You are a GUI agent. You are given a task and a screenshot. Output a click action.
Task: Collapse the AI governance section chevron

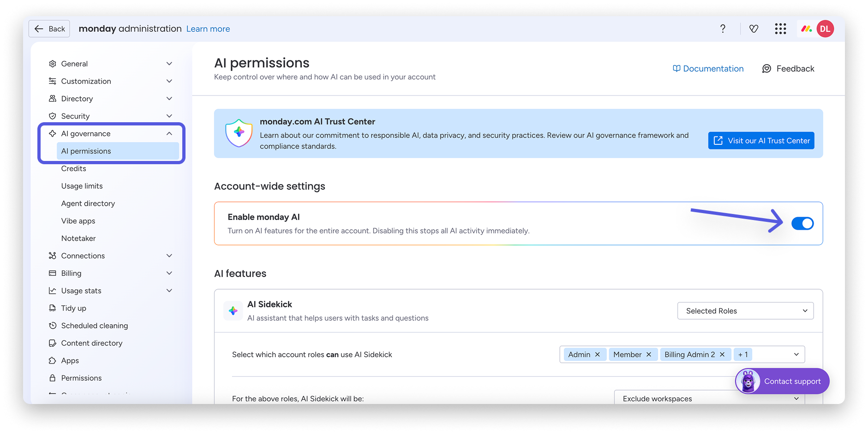[169, 134]
